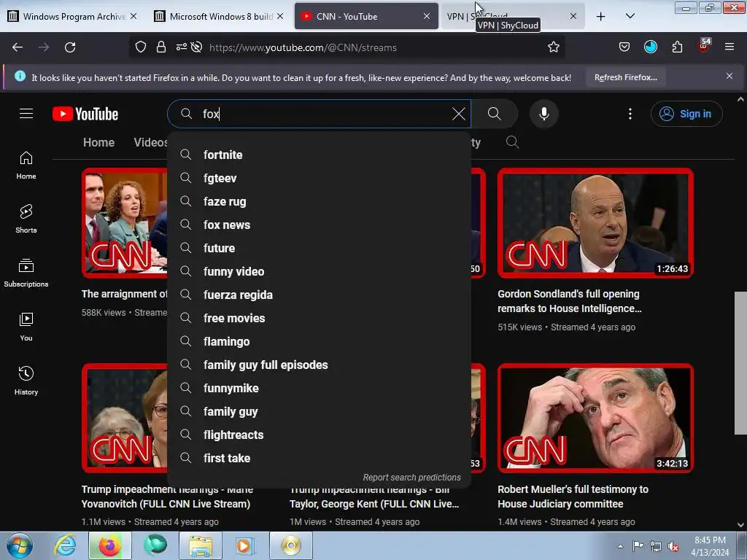Click the Firefox address bar URL

point(303,47)
